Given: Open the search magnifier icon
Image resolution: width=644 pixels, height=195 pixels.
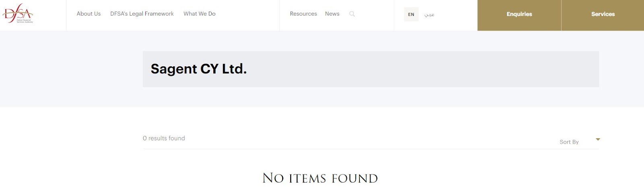Looking at the screenshot, I should [x=352, y=14].
